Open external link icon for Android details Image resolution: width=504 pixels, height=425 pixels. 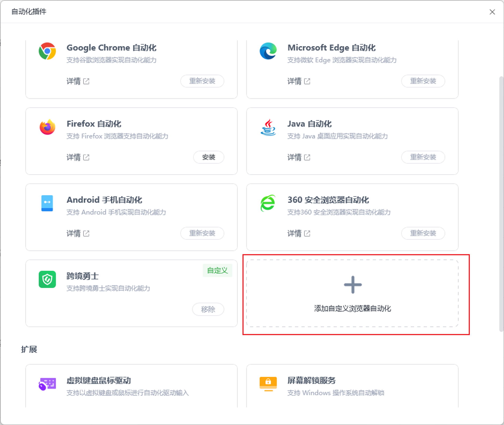coord(86,233)
